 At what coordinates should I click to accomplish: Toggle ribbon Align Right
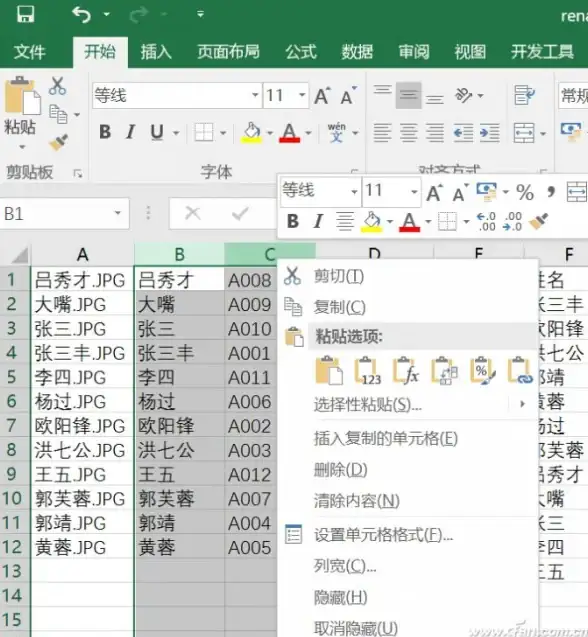pyautogui.click(x=435, y=133)
